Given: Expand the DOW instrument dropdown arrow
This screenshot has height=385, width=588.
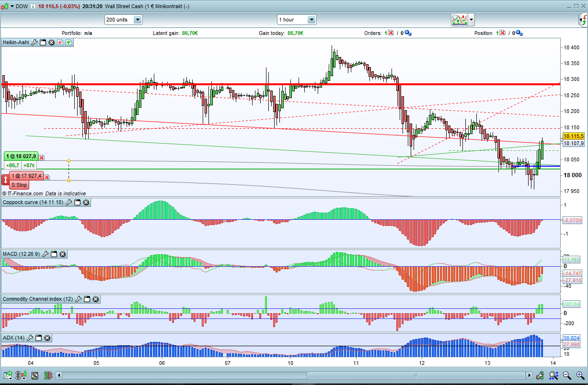Looking at the screenshot, I should (12, 7).
